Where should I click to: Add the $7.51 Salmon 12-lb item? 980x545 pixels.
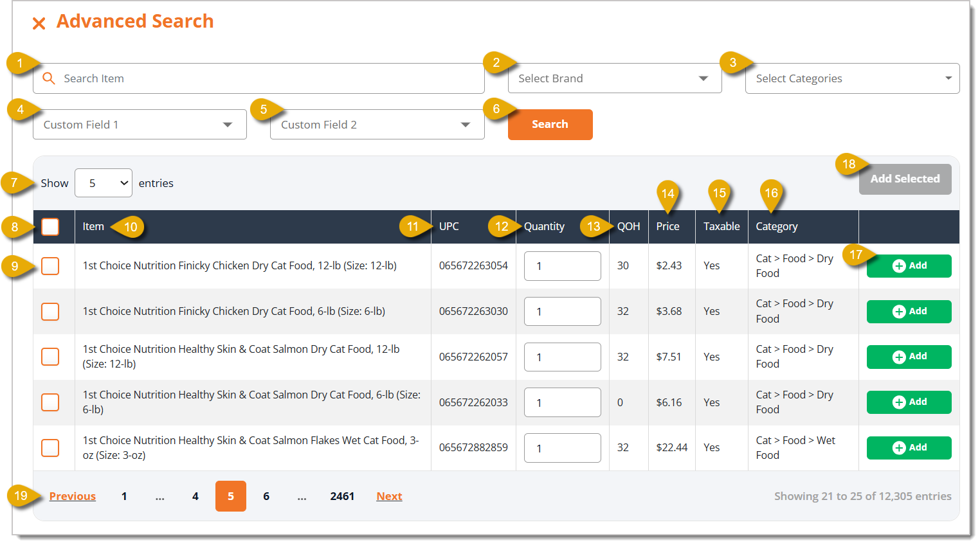coord(909,357)
